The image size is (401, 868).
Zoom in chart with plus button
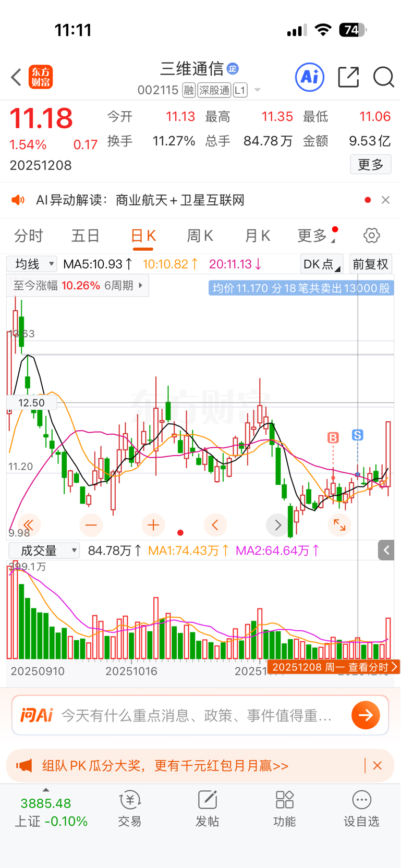153,525
